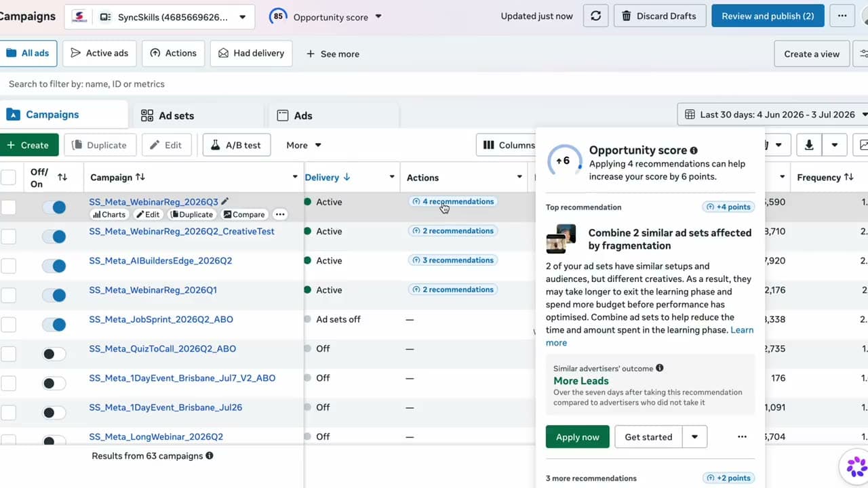Tick the select-all campaigns header checkbox
Screen dimensions: 868x488
(x=8, y=178)
